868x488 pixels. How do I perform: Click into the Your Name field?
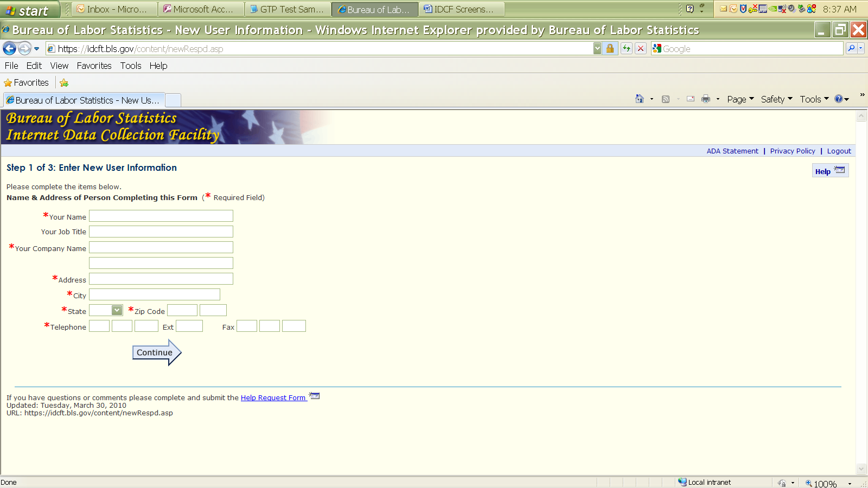click(161, 216)
